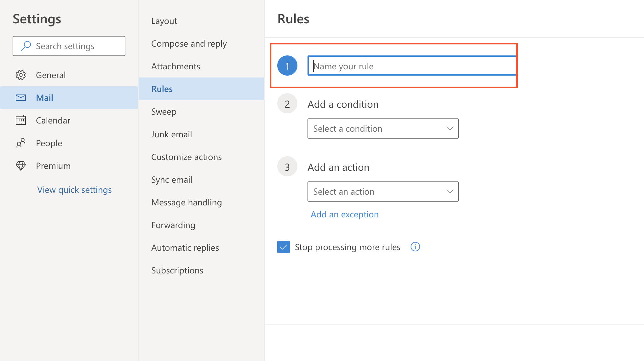Screen dimensions: 644x361
Task: Click the People icon in sidebar
Action: (21, 142)
